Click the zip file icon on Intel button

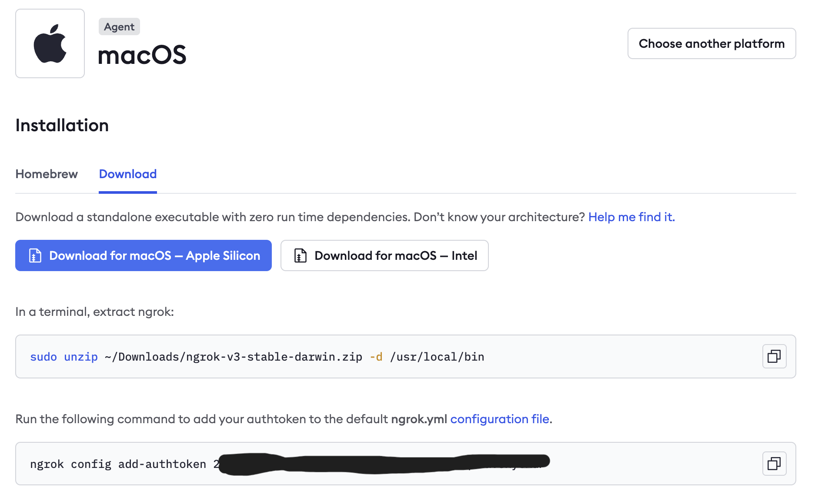tap(300, 255)
